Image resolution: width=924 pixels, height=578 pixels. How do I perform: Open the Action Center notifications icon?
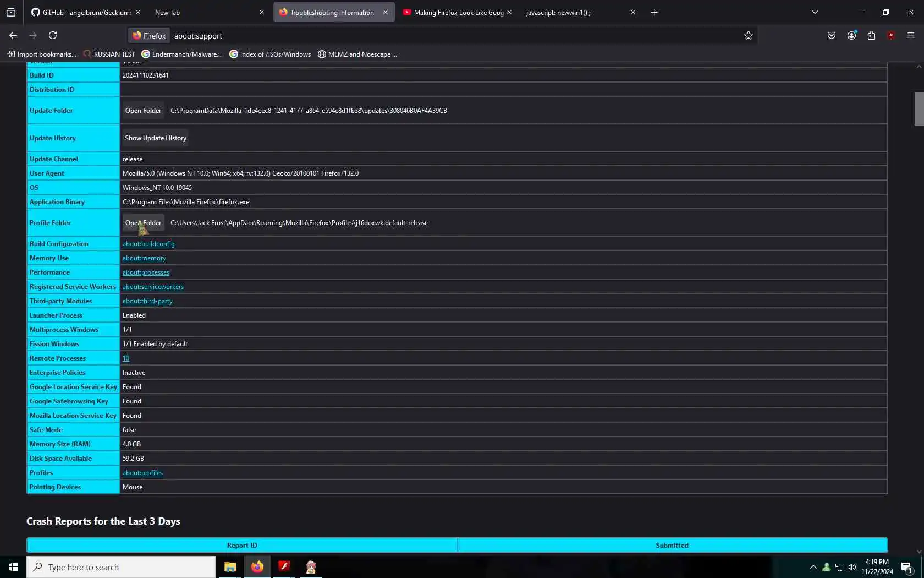(907, 567)
